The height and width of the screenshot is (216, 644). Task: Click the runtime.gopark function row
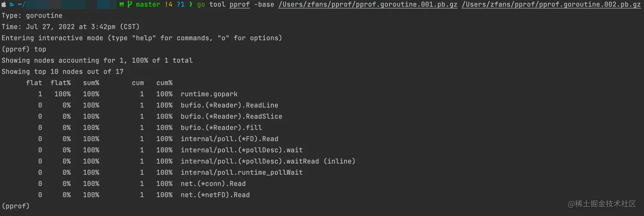[209, 94]
